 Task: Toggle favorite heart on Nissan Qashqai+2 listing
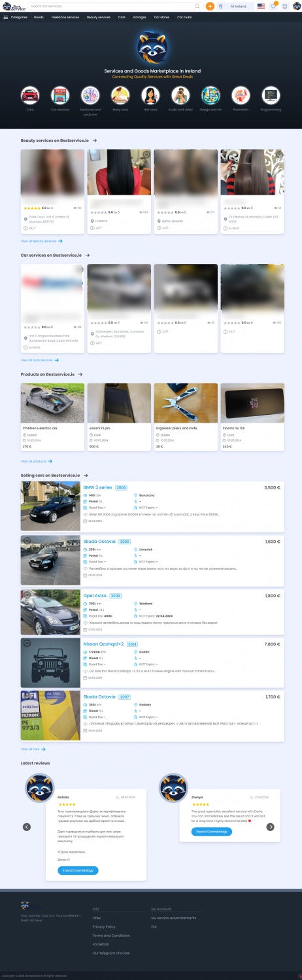pyautogui.click(x=27, y=643)
